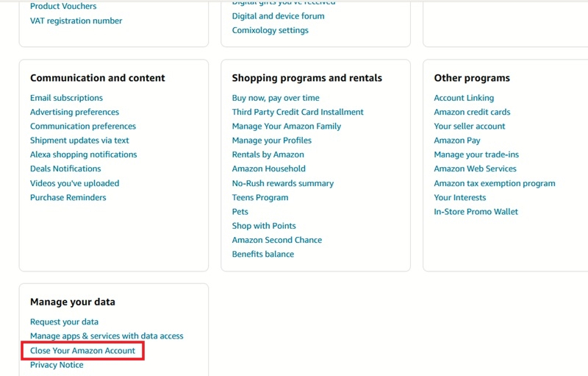Click the Other programs heading
588x376 pixels.
click(x=472, y=78)
